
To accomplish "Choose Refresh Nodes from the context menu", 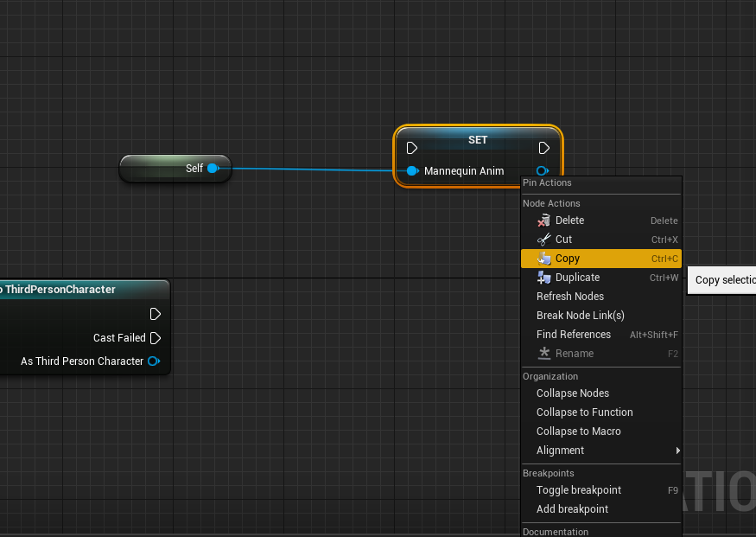I will 601,297.
